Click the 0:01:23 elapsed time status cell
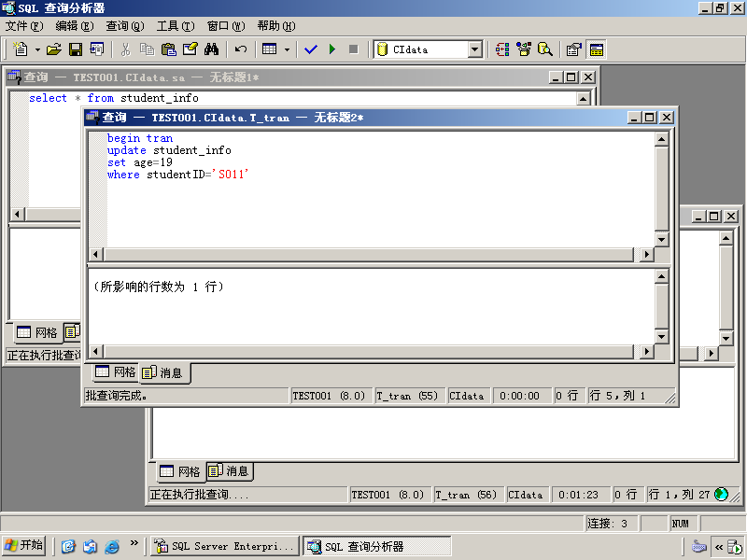 579,495
